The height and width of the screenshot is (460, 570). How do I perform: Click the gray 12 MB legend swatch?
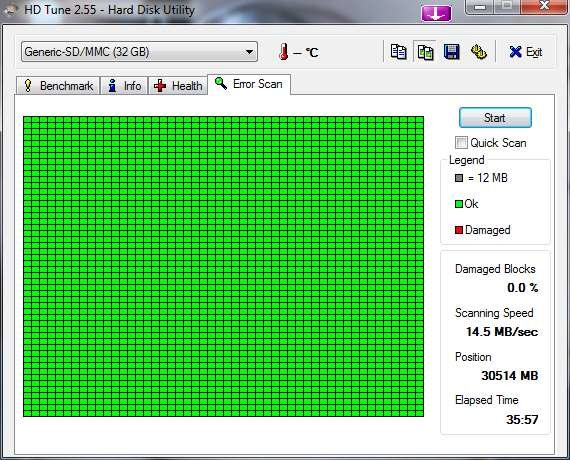point(459,178)
